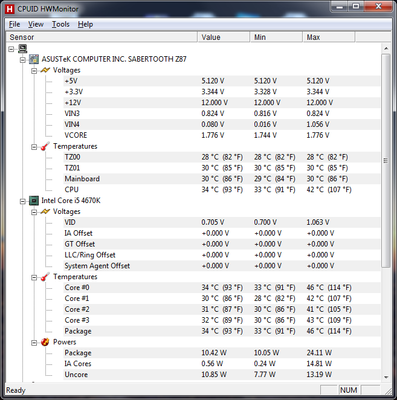Screen dimensions: 397x400
Task: Select the IA Cores power row
Action: click(x=222, y=364)
